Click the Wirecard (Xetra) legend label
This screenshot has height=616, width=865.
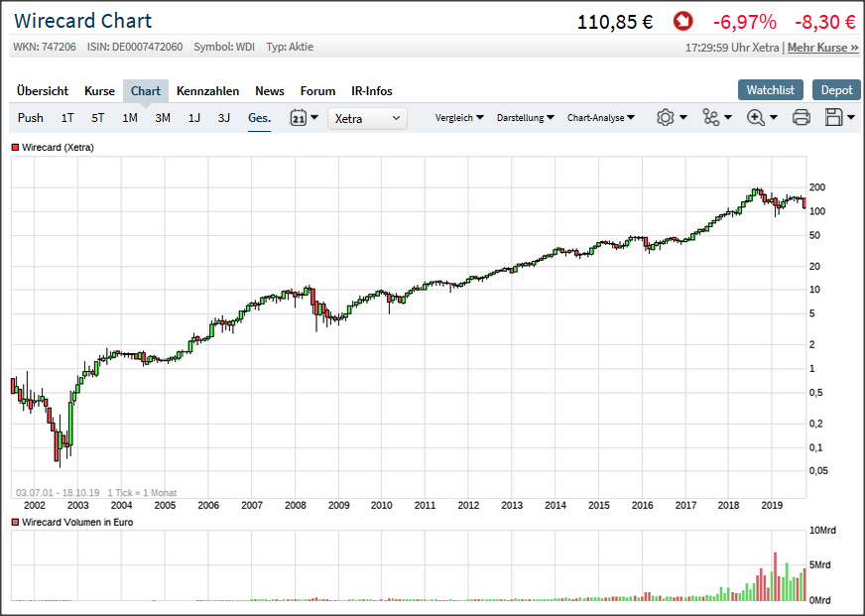(x=58, y=148)
